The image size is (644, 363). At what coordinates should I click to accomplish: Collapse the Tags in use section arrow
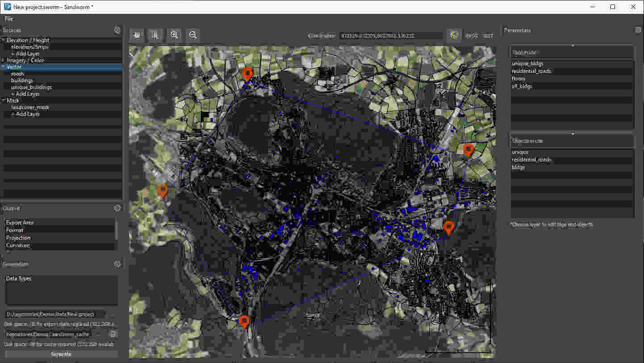pyautogui.click(x=573, y=46)
